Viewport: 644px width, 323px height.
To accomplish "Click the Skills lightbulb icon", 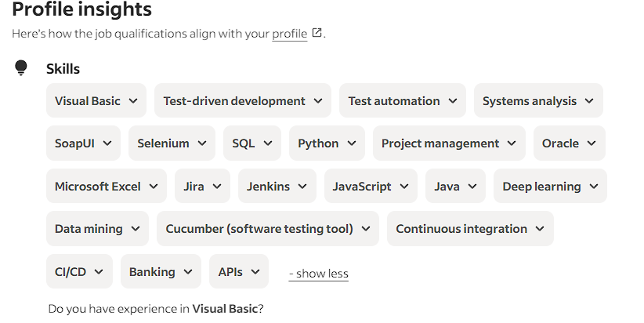I will (x=21, y=67).
